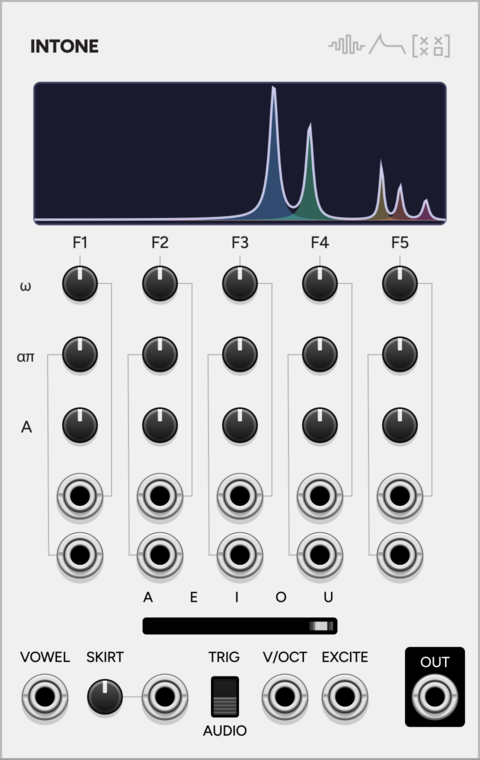Click the F4 lower CV input jack

point(320,555)
